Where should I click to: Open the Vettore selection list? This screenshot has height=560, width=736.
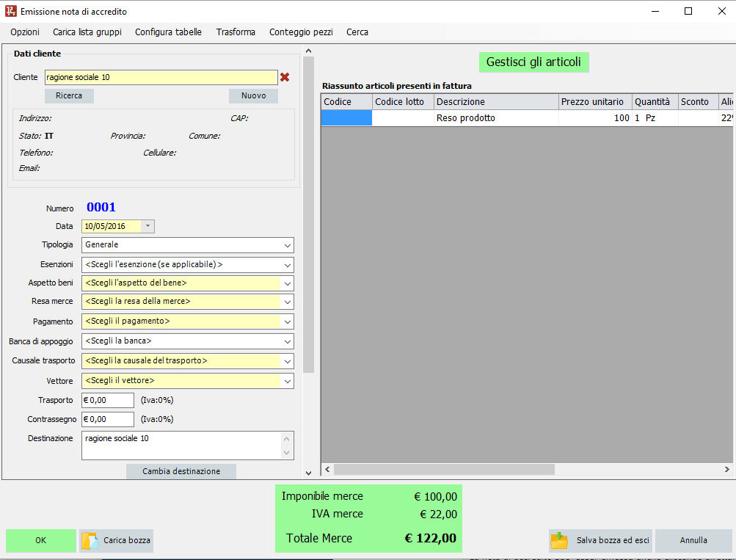point(287,381)
